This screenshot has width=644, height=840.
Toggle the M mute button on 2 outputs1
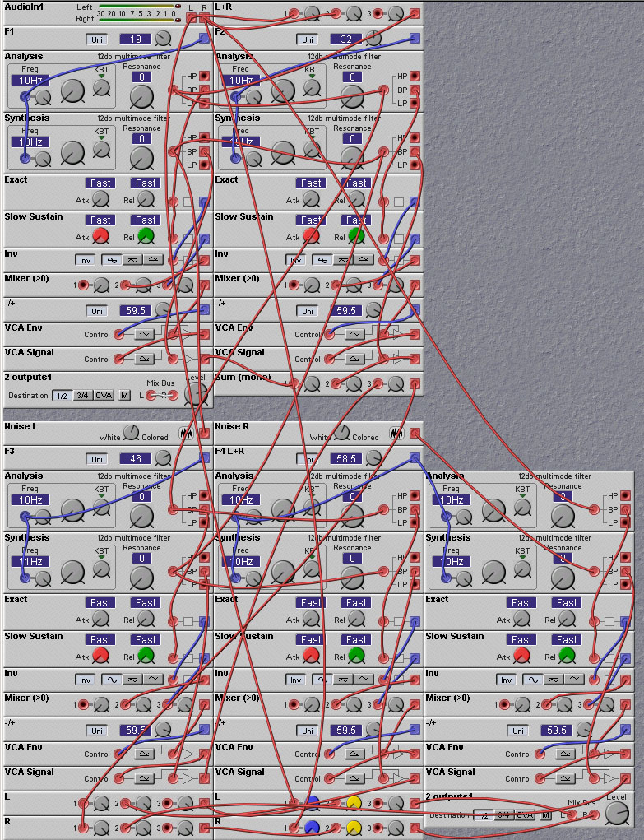point(124,396)
